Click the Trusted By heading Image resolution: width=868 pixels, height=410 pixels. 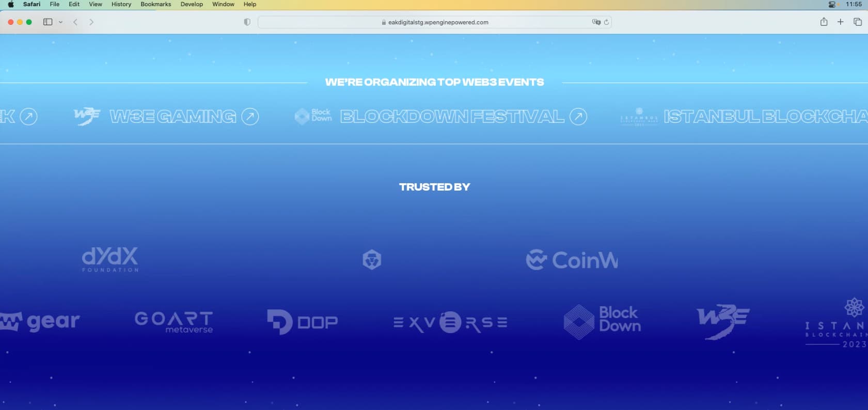(x=435, y=187)
